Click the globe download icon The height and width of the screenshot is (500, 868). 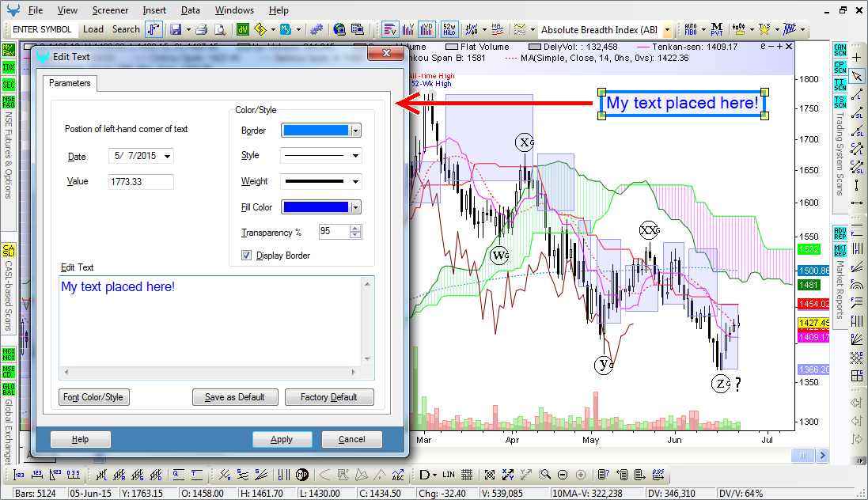pyautogui.click(x=339, y=29)
